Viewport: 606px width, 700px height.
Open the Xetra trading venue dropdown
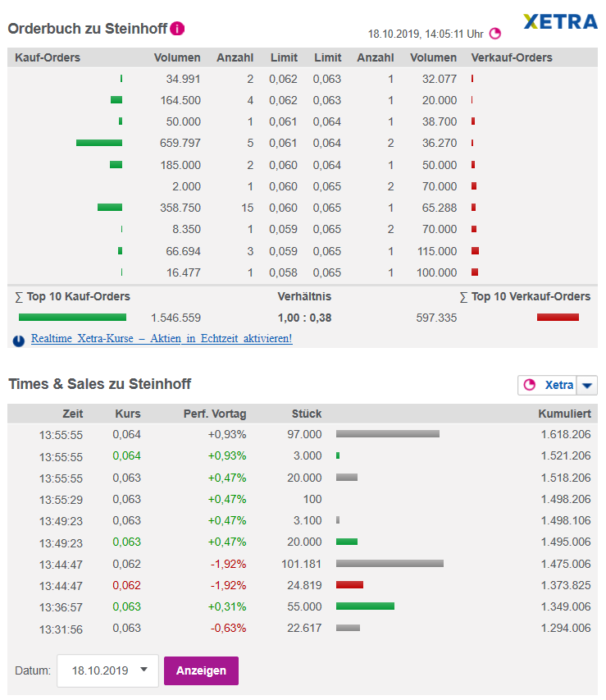(x=587, y=384)
